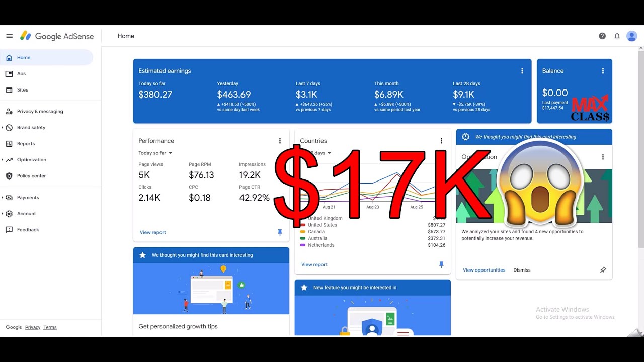Open the hamburger main menu
The height and width of the screenshot is (362, 644).
[x=9, y=36]
